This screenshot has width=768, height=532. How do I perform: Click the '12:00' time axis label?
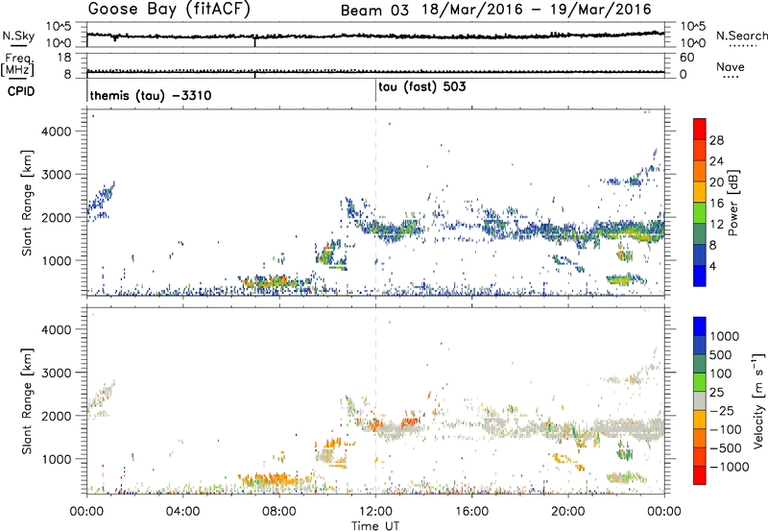[375, 512]
